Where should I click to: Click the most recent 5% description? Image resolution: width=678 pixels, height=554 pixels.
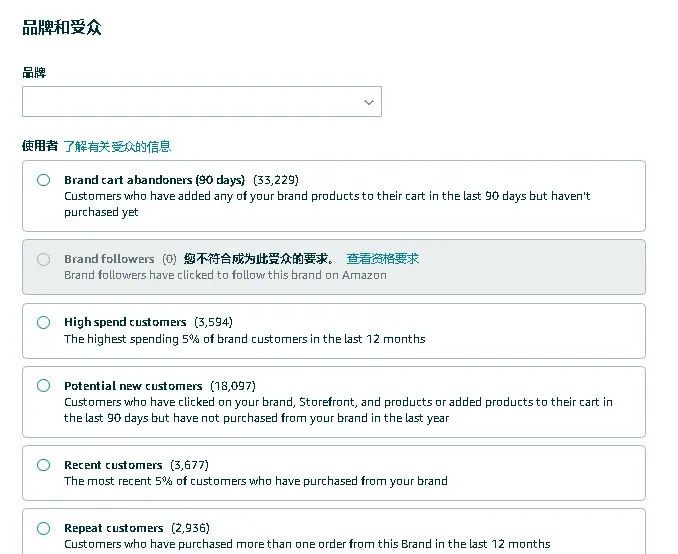click(256, 481)
